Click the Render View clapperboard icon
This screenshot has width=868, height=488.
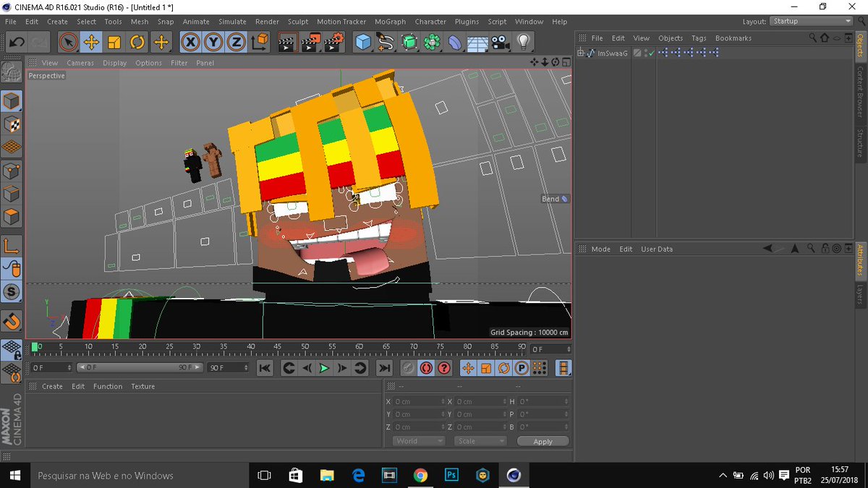point(288,42)
